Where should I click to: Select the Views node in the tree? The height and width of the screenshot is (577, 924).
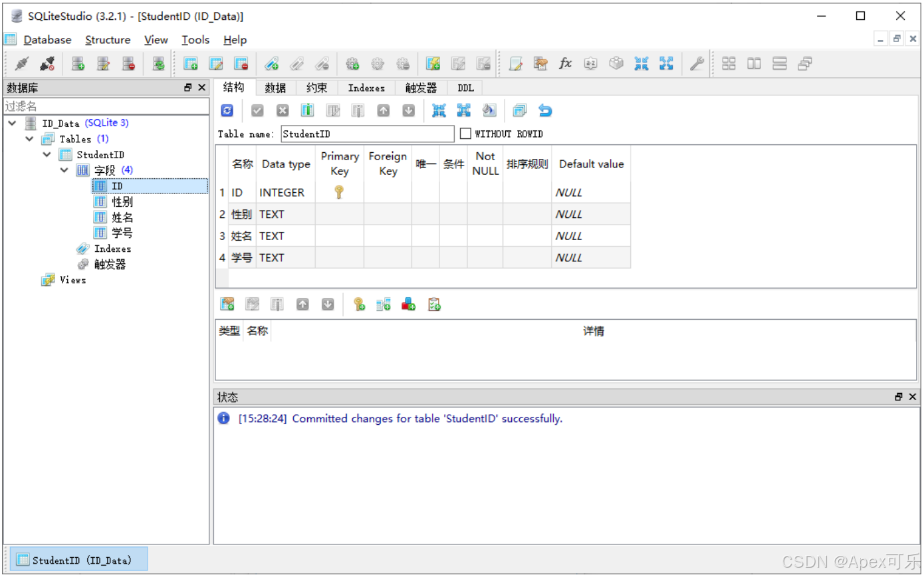(x=72, y=280)
